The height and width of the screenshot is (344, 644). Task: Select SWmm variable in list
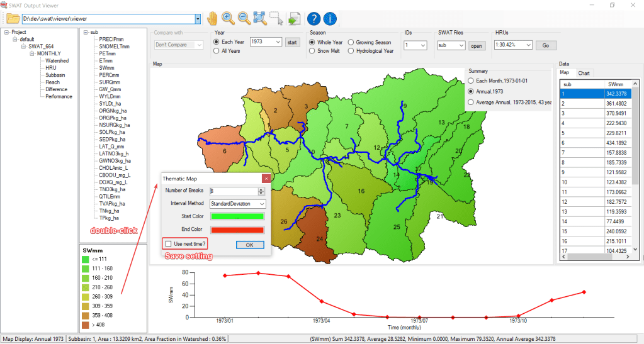tap(106, 68)
